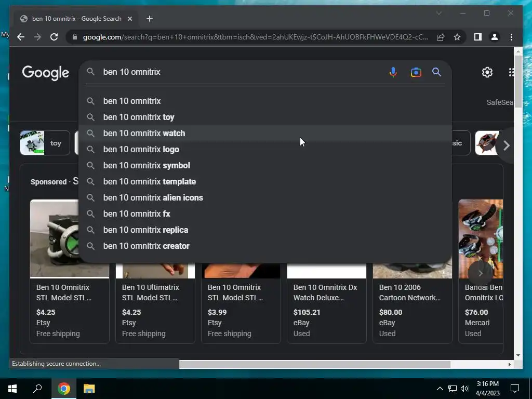Select suggestion 'ben 10 omnitrix creator'
The image size is (532, 399).
(x=265, y=246)
